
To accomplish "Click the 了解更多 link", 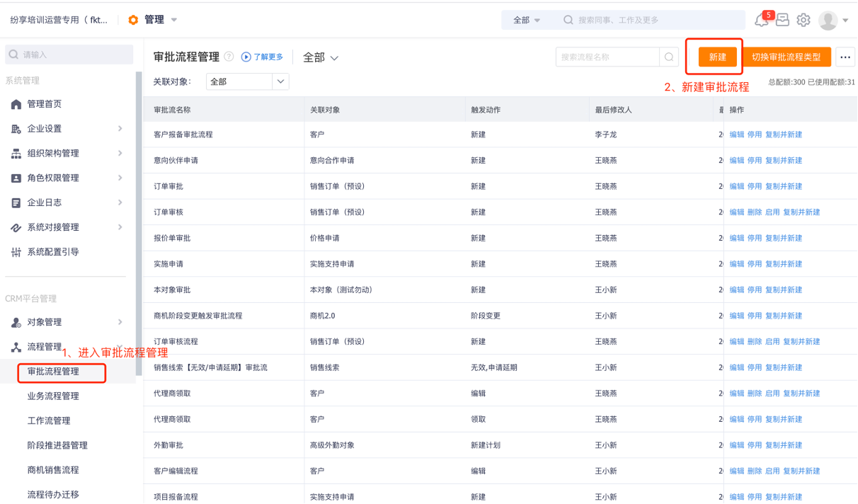I will point(263,57).
